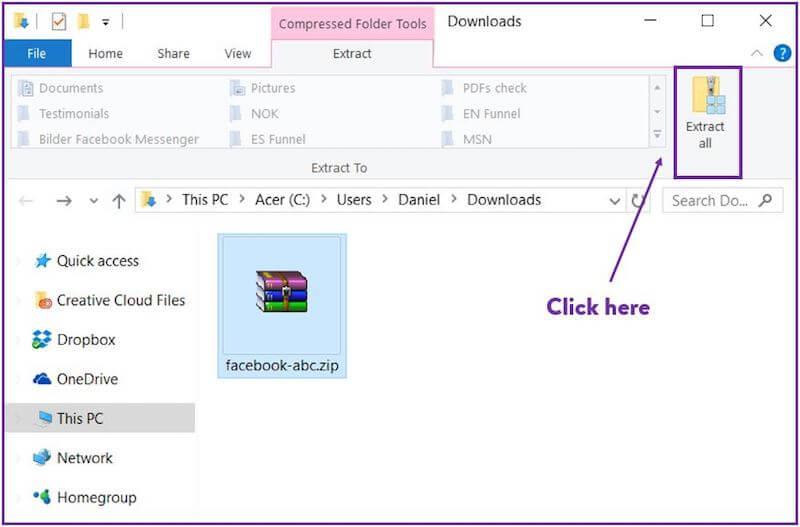Expand the chevron after Acer (C:) in path
This screenshot has height=527, width=800.
coord(323,200)
